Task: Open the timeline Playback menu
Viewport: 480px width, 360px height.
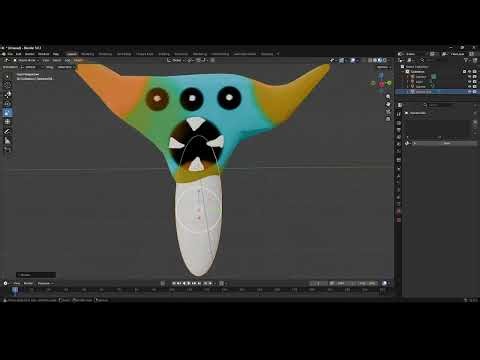Action: point(45,283)
